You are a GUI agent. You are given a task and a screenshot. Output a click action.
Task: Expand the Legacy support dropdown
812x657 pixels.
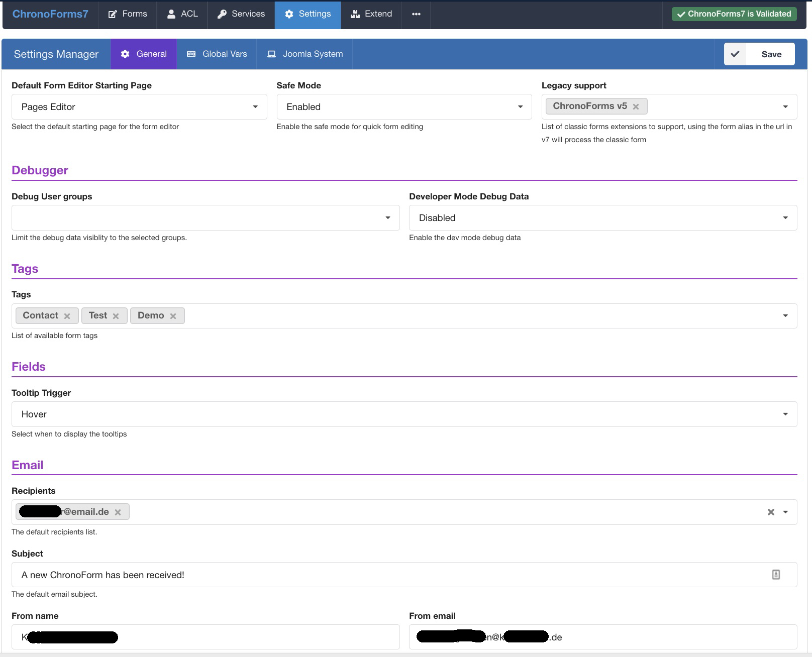point(785,106)
